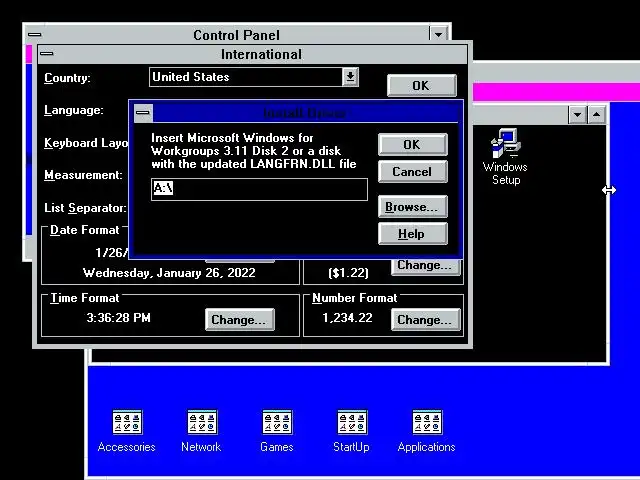Viewport: 640px width, 480px height.
Task: Open the Accessories program group
Action: click(x=127, y=431)
